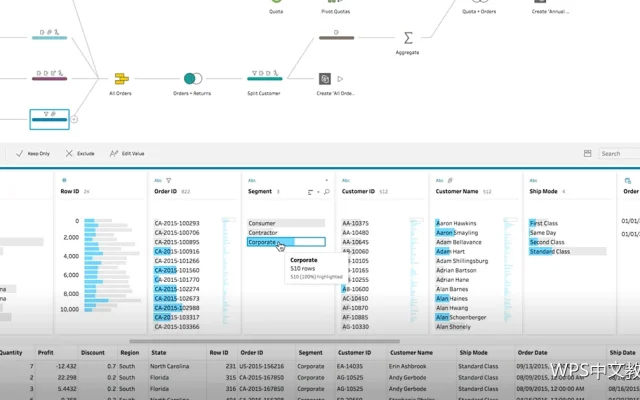Click the US-2015-156216 cell in the grid

[x=262, y=367]
